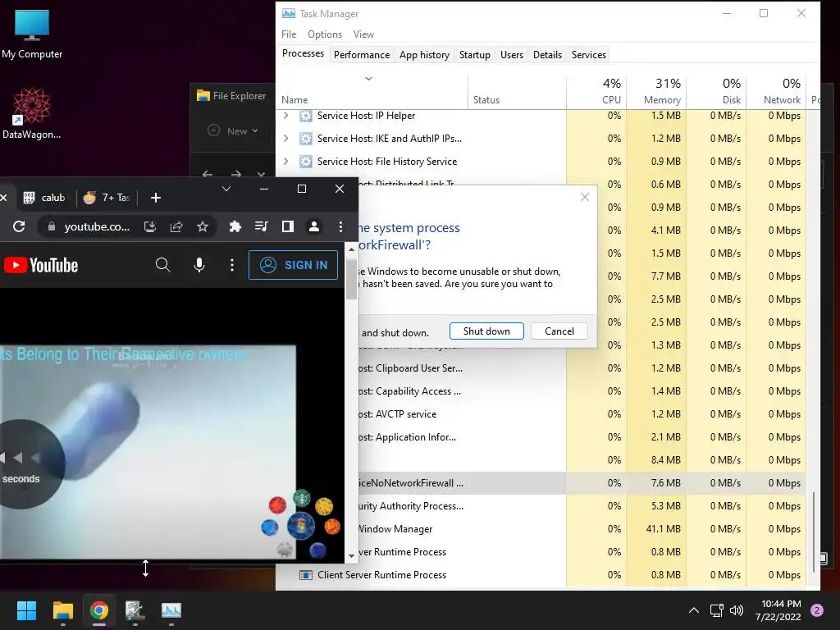
Task: Click the YouTube SIGN IN button
Action: (x=293, y=265)
